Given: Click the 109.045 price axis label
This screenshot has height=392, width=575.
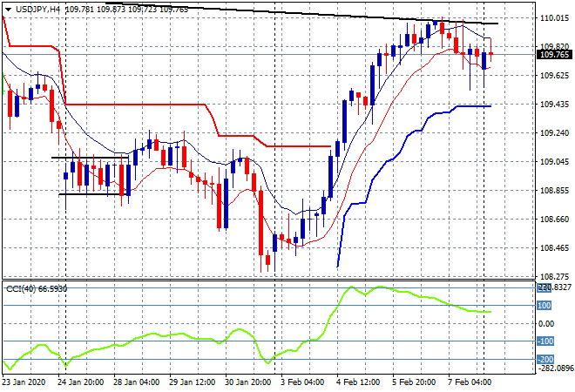Looking at the screenshot, I should click(554, 162).
